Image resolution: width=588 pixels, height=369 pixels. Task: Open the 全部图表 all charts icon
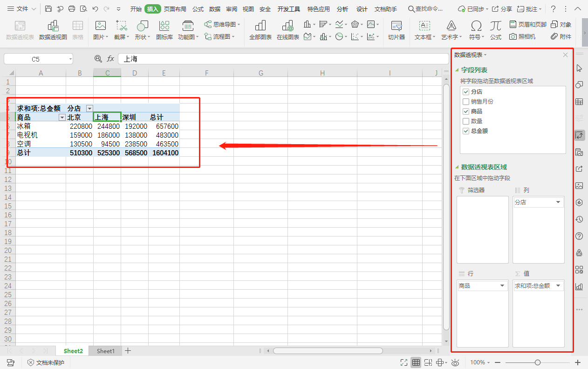coord(260,30)
